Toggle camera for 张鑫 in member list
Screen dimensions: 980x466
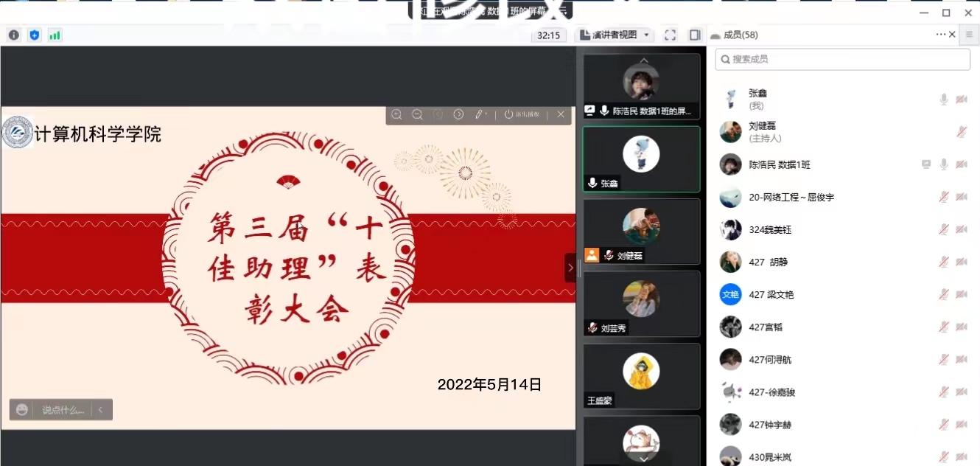[x=962, y=100]
